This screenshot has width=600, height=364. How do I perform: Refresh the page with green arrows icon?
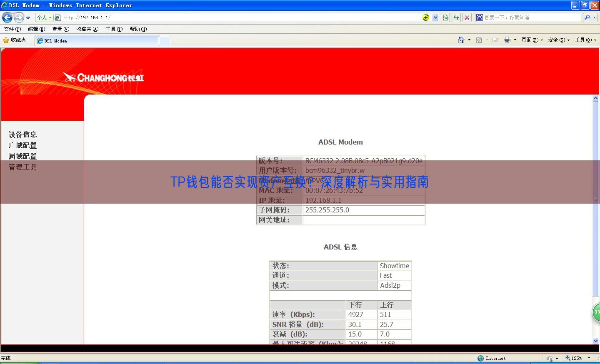click(x=456, y=17)
